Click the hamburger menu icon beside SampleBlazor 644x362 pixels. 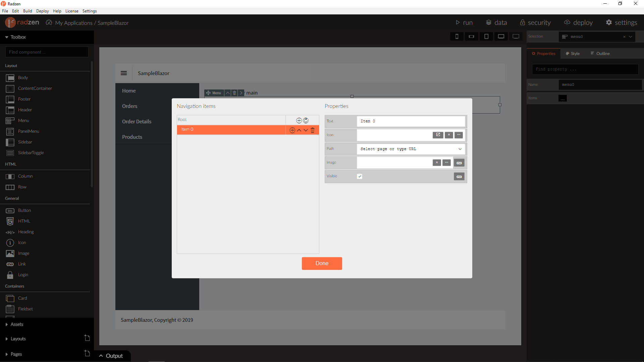coord(124,73)
